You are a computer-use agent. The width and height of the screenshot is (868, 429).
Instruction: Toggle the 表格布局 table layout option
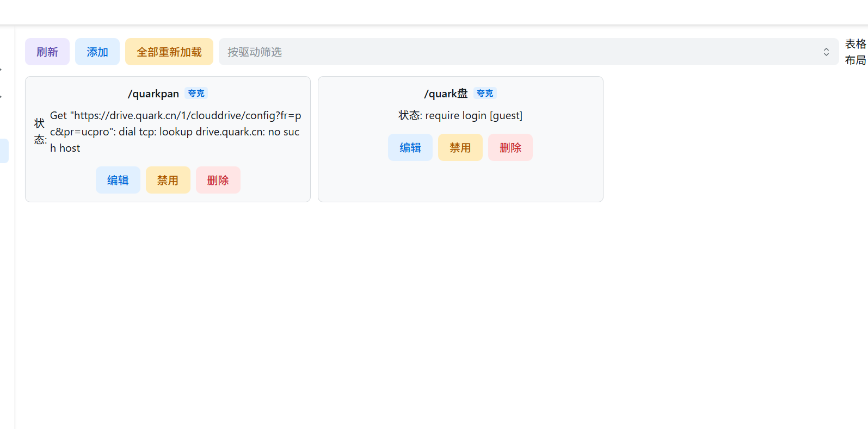(x=855, y=52)
